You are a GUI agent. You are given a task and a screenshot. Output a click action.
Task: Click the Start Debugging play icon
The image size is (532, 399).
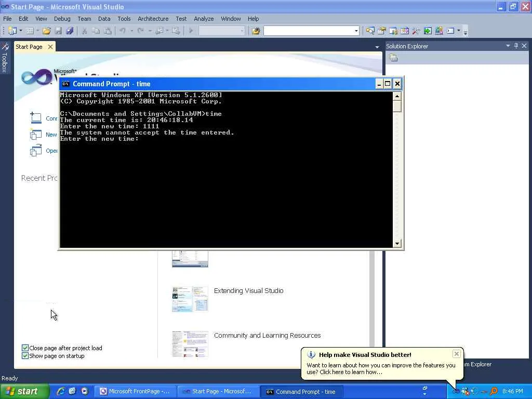[x=191, y=31]
